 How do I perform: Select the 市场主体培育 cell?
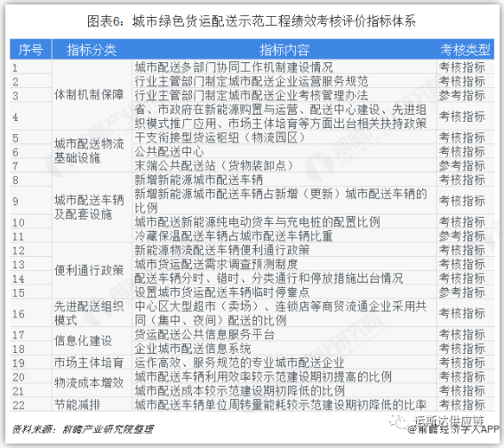[89, 362]
